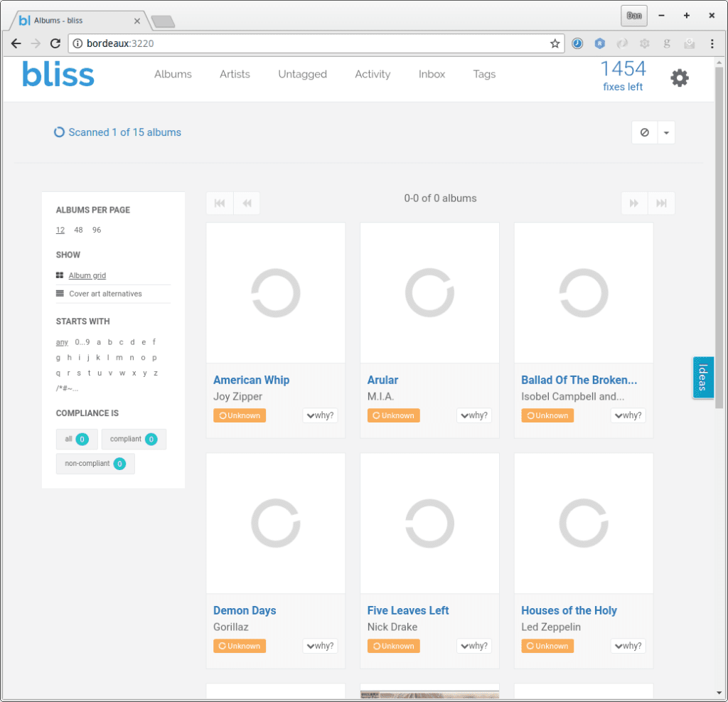Expand the dropdown arrow beside stop button
Viewport: 728px width, 702px height.
click(x=666, y=132)
